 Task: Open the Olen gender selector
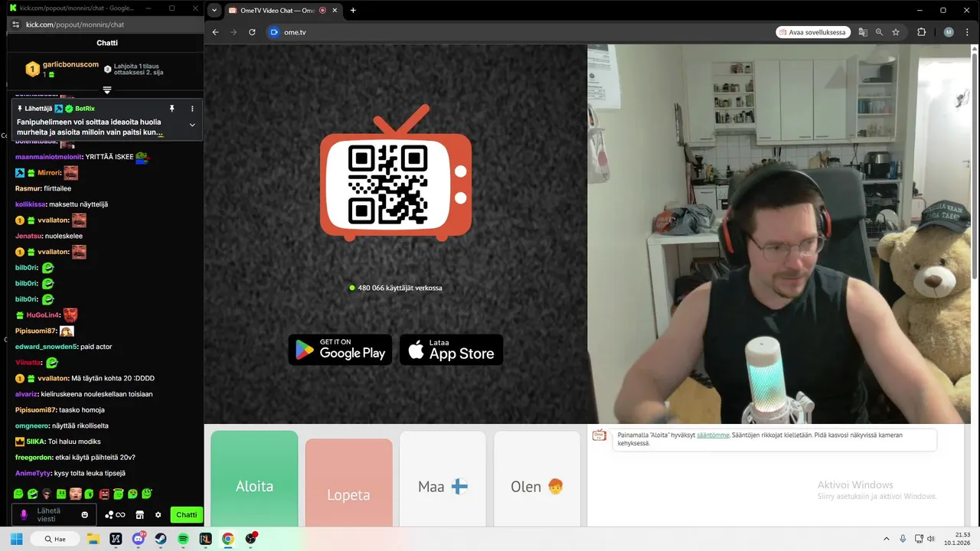point(537,479)
